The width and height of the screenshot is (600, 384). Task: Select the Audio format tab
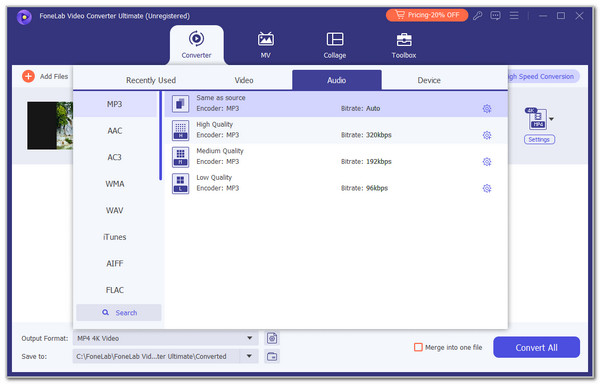(x=337, y=80)
